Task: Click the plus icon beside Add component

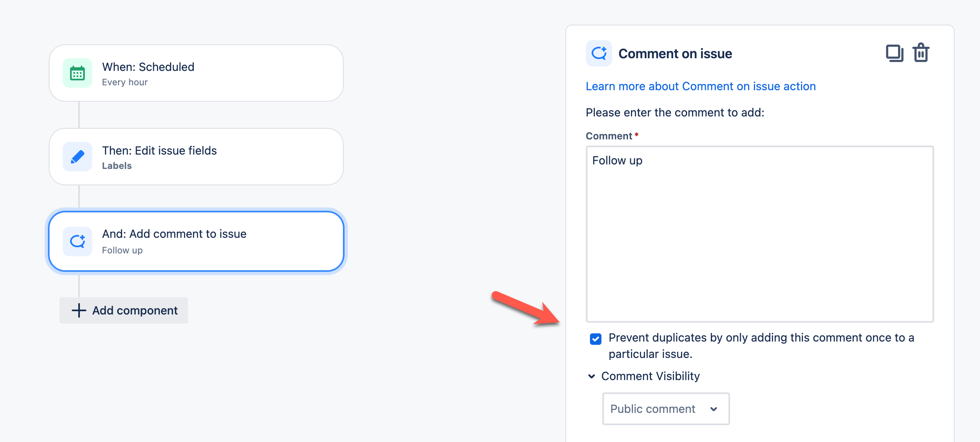Action: [78, 310]
